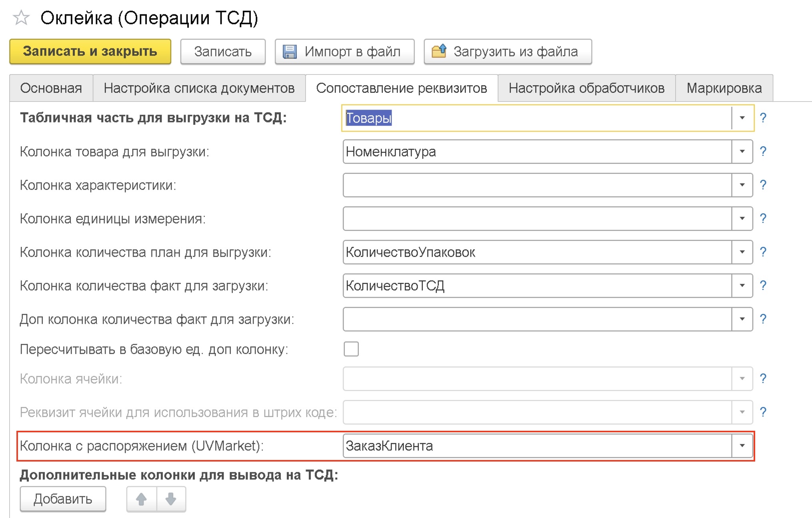Click the КоличествоТСД input field
The width and height of the screenshot is (812, 518).
(x=537, y=286)
